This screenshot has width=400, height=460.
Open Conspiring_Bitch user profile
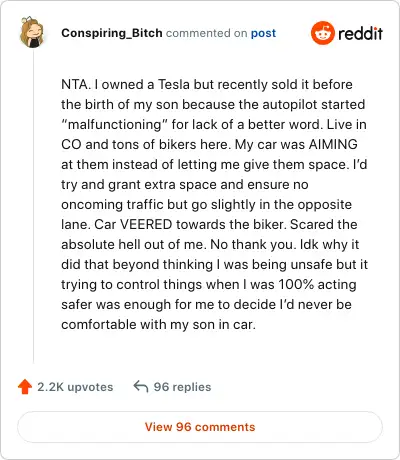point(112,33)
